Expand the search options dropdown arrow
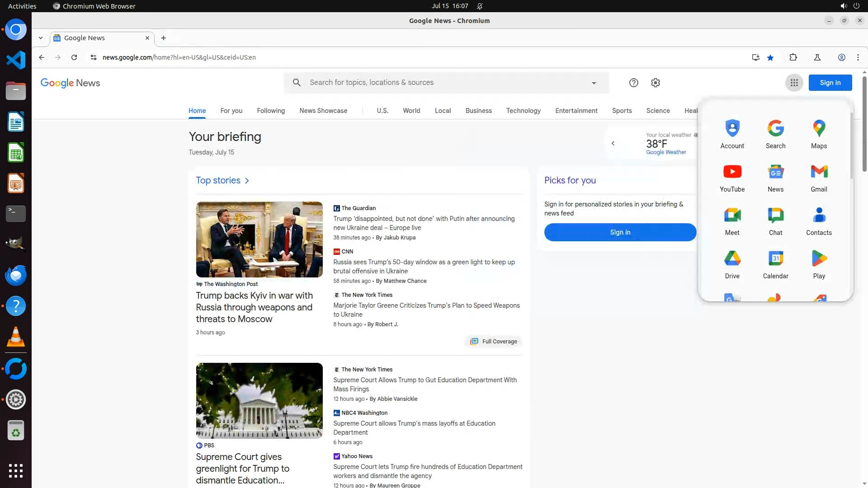Viewport: 868px width, 488px height. coord(594,83)
